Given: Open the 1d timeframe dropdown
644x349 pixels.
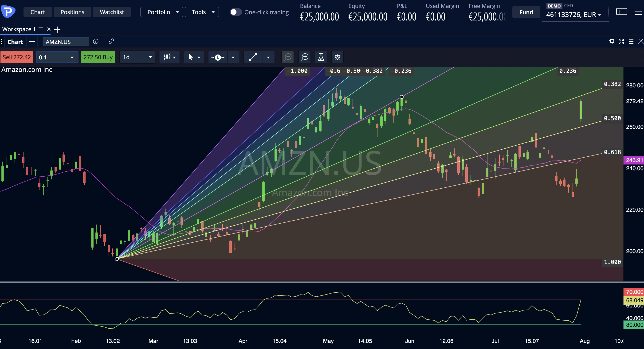Looking at the screenshot, I should tap(137, 57).
